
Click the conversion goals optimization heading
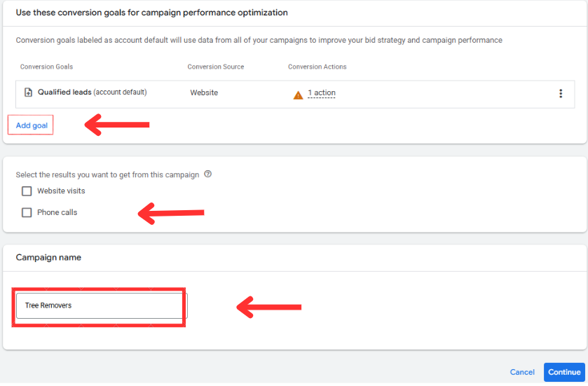point(151,13)
